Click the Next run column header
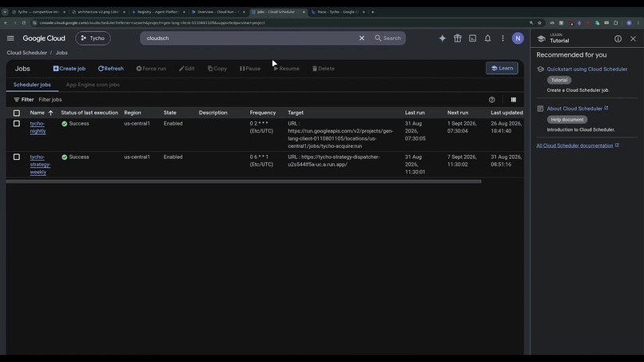644x362 pixels. pyautogui.click(x=458, y=113)
